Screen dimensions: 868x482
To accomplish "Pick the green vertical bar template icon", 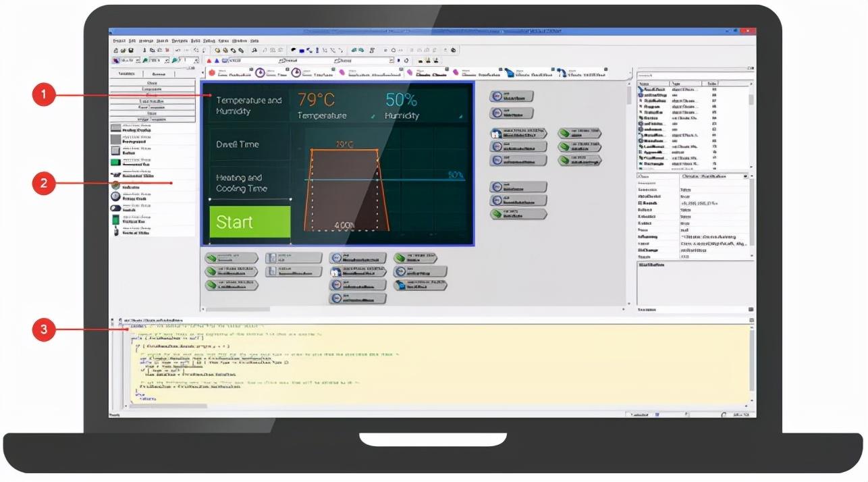I will tap(116, 219).
